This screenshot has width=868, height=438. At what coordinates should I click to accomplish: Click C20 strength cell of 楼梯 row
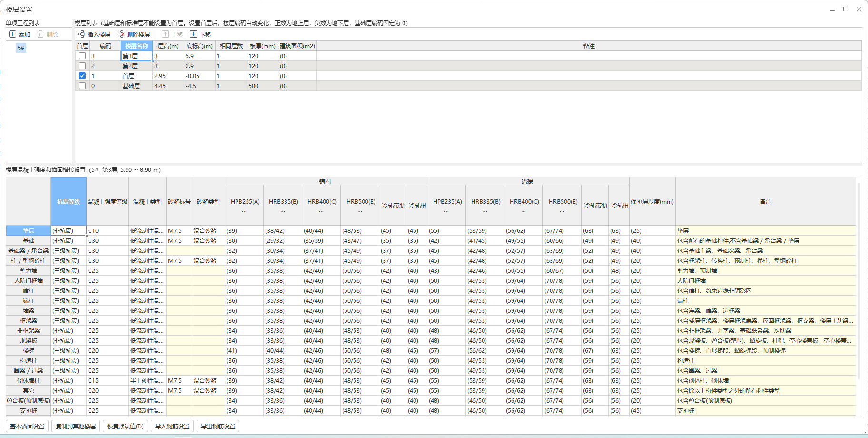click(x=108, y=351)
